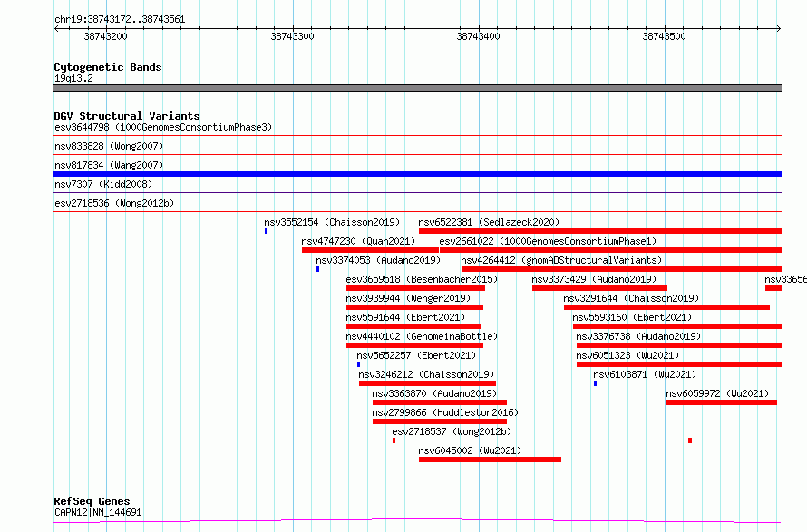Open nsv3363870 (Audano2019) label
Screen dimensions: 807x532
click(434, 393)
